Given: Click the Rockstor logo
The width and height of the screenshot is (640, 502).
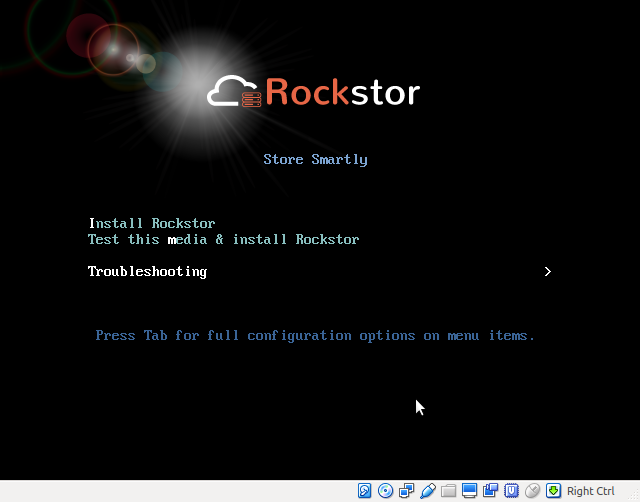Looking at the screenshot, I should 313,91.
